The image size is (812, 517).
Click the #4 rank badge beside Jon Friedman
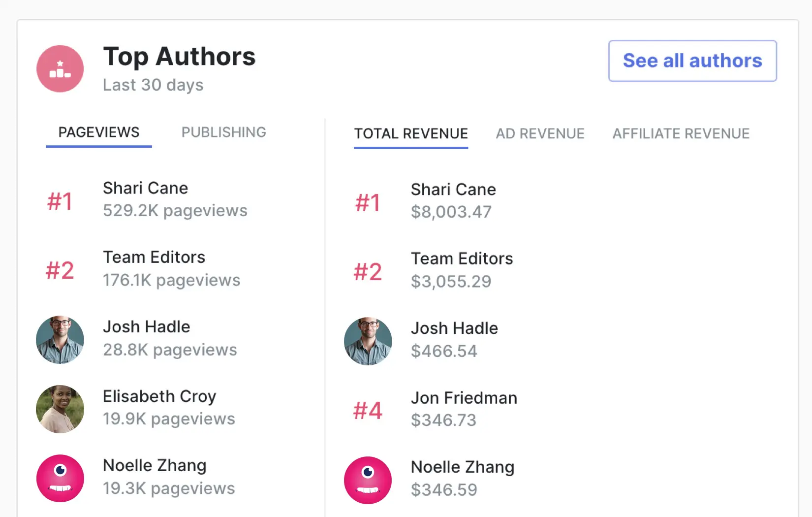tap(368, 411)
